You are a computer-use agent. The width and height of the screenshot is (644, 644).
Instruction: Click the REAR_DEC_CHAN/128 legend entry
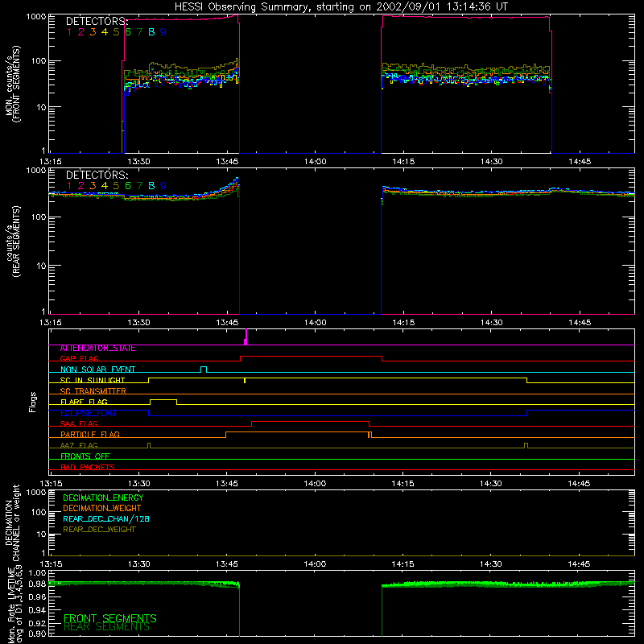coord(106,519)
